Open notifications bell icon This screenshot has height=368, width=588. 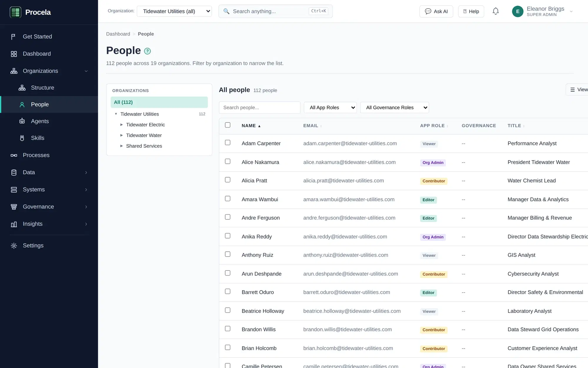[x=496, y=11]
